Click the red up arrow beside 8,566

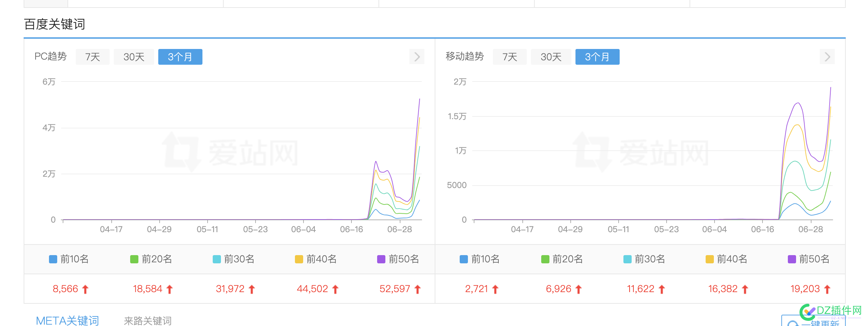tap(85, 289)
